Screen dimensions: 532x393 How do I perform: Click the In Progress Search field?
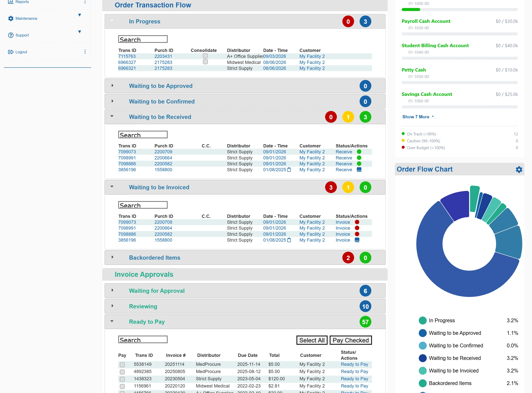[143, 39]
